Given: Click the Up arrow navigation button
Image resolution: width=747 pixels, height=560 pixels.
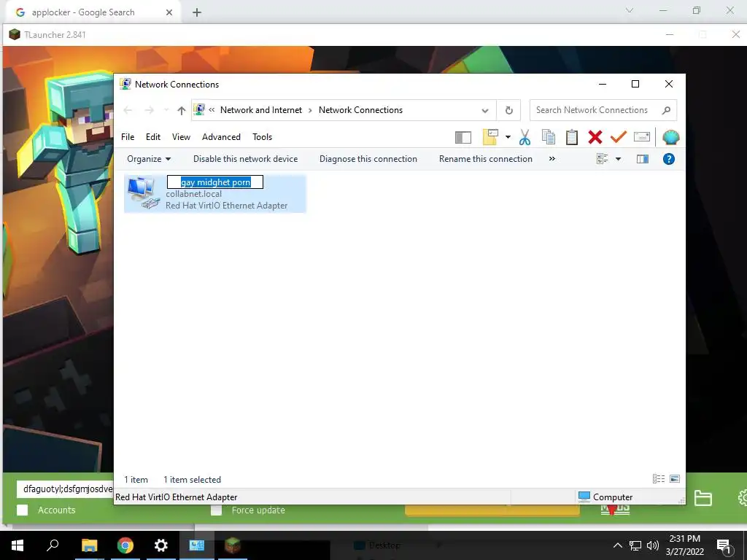Looking at the screenshot, I should [x=181, y=111].
